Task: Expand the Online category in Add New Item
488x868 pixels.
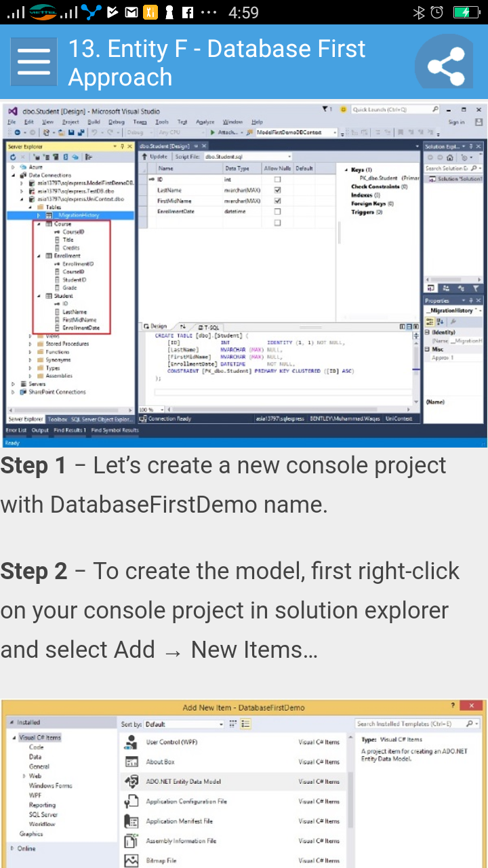Action: (x=12, y=848)
